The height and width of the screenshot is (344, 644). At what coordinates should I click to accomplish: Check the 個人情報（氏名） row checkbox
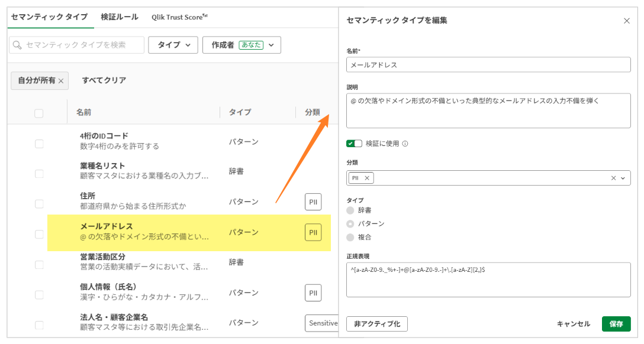[x=39, y=295]
